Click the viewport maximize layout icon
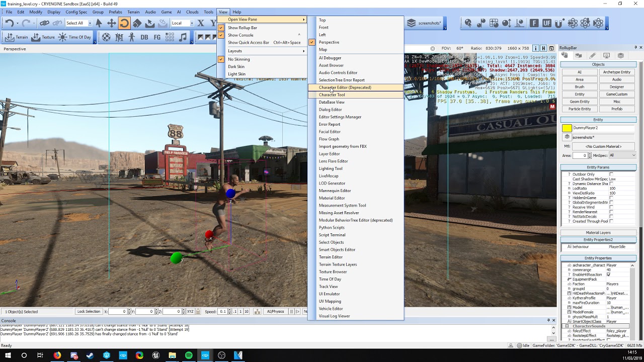Viewport: 644px width, 362px height. coord(550,48)
